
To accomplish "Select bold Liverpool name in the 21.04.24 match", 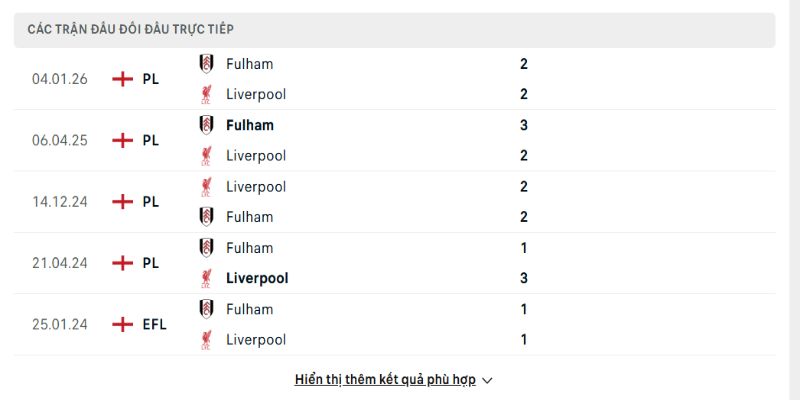I will [x=257, y=278].
